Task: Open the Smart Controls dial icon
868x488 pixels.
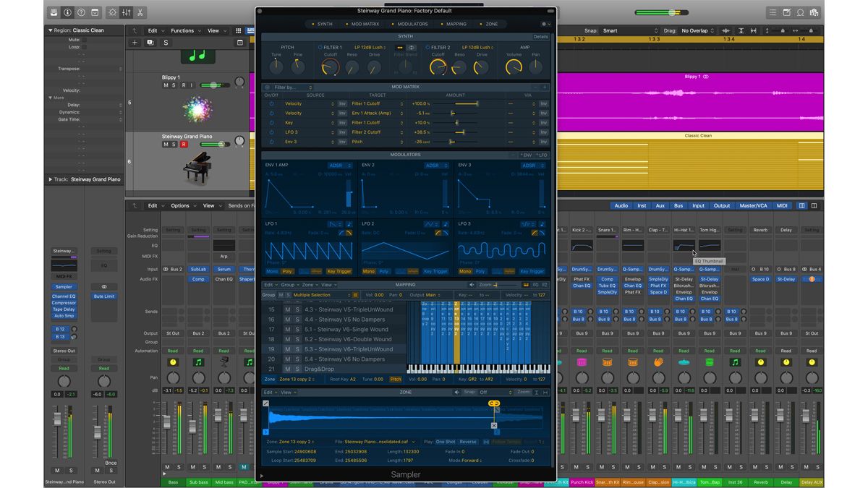Action: [x=112, y=12]
